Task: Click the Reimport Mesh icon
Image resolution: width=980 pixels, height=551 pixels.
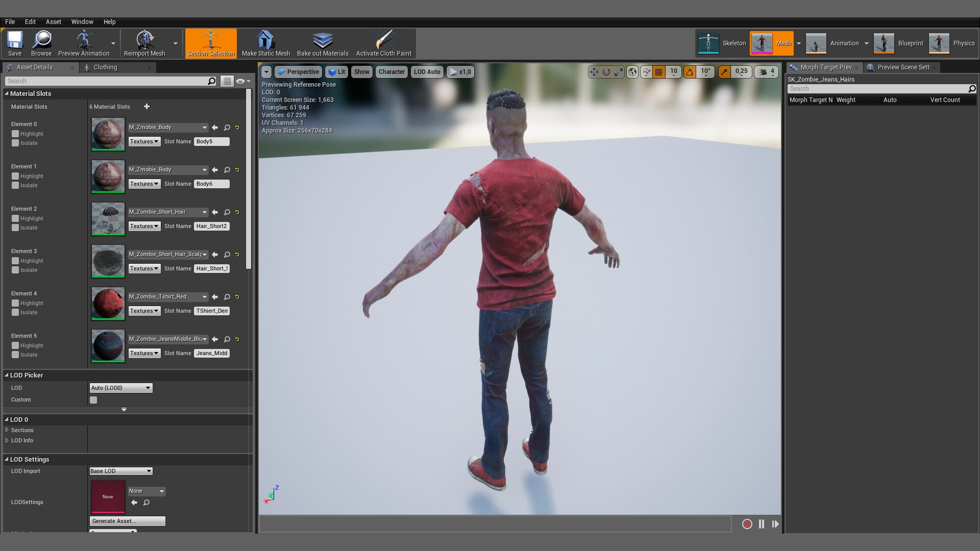Action: pos(144,40)
